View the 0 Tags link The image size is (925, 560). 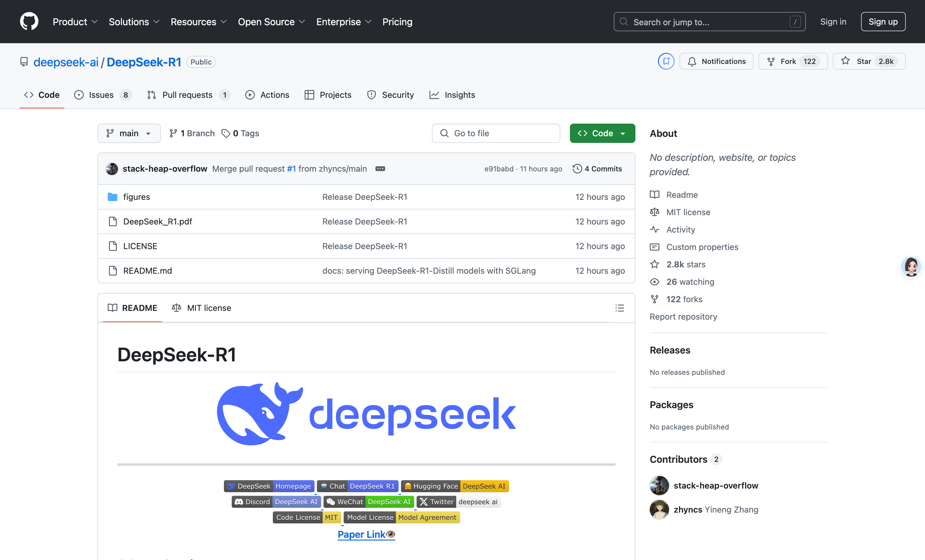click(240, 133)
